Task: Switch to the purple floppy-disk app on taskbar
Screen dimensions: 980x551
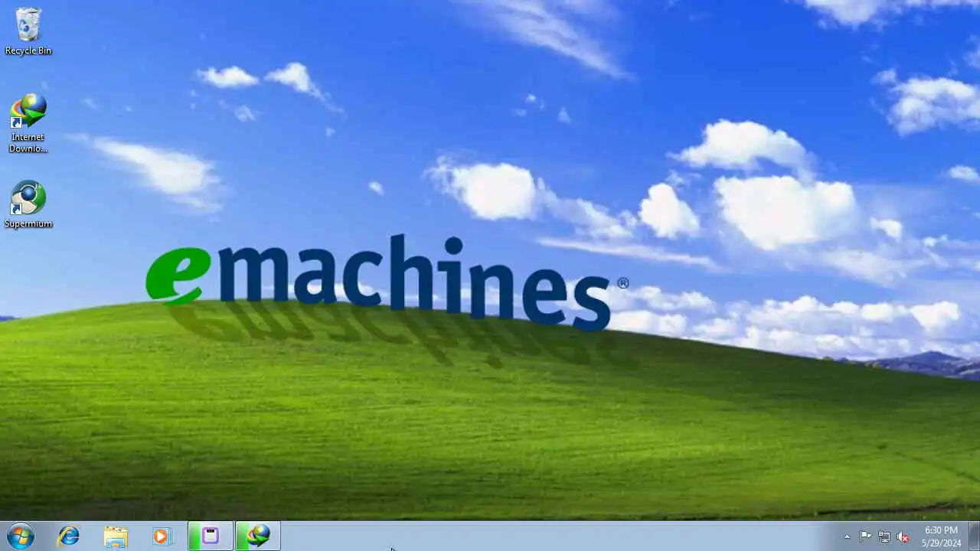Action: tap(210, 536)
